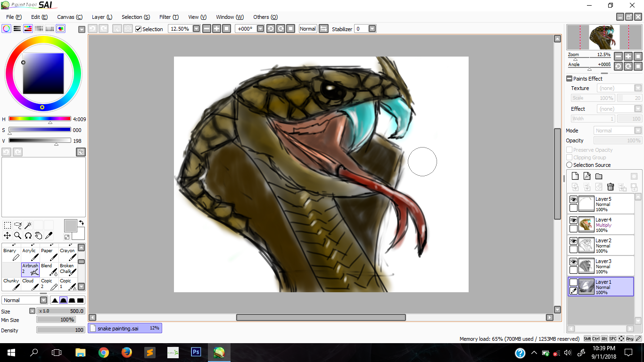The image size is (644, 362).
Task: Select the Hand pan tool
Action: coord(39,236)
